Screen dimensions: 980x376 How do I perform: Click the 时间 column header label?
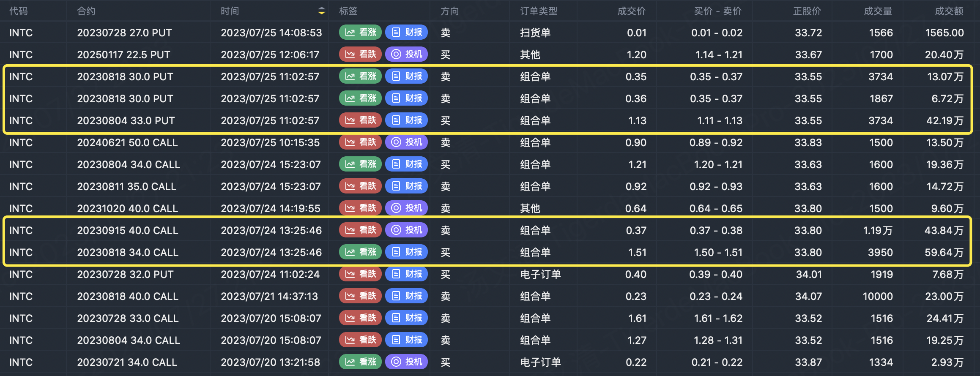[230, 11]
